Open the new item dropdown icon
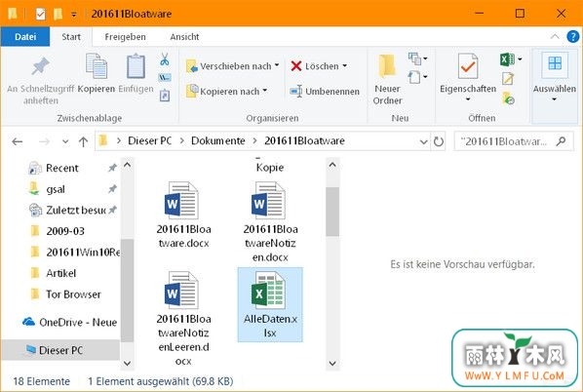 [418, 59]
